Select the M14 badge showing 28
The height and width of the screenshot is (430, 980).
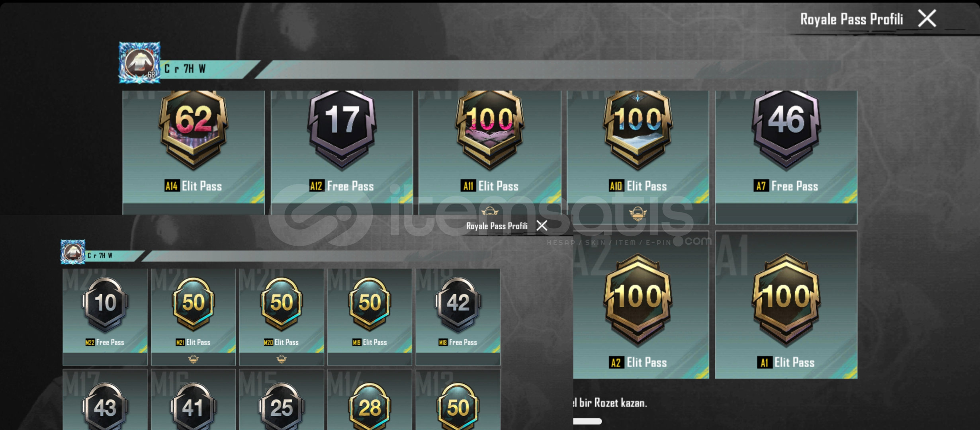click(x=370, y=400)
